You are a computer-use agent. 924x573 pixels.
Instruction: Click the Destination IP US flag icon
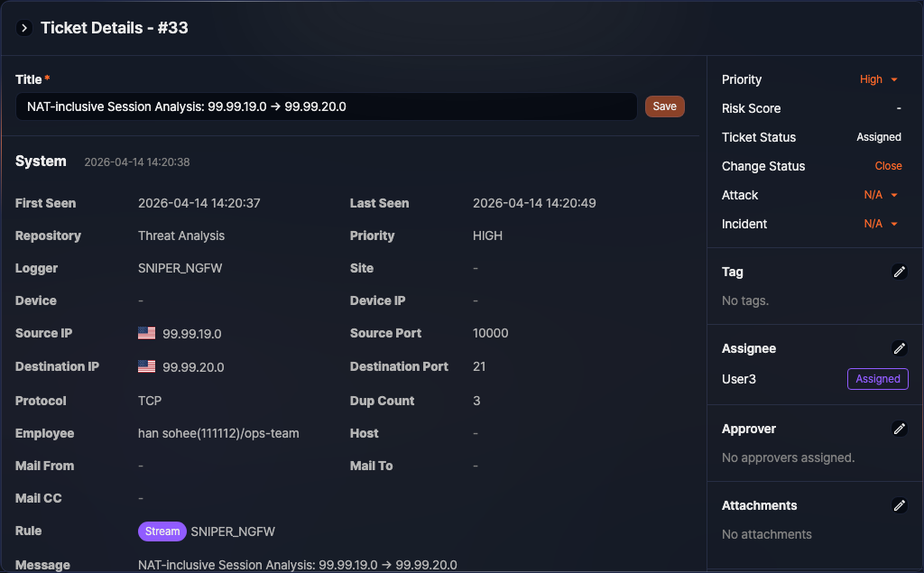click(147, 367)
